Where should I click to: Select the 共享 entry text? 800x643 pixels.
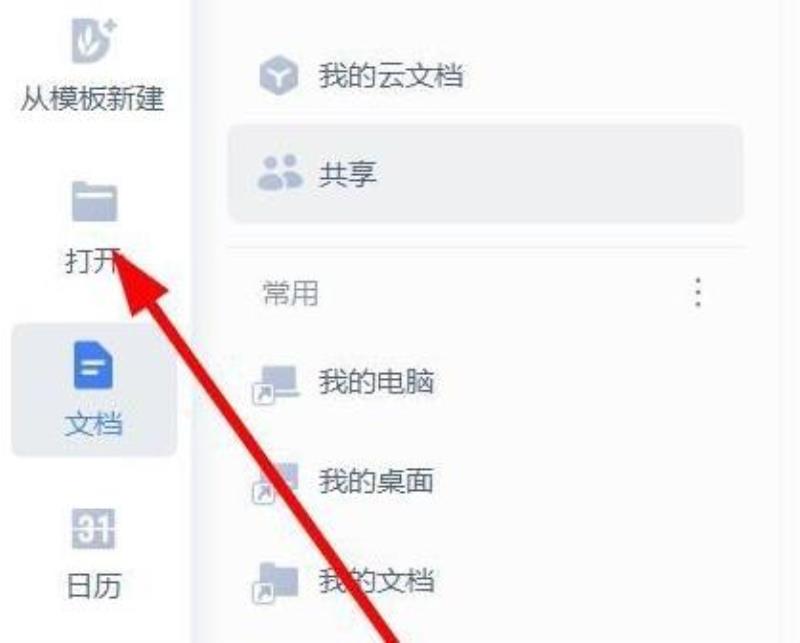348,174
